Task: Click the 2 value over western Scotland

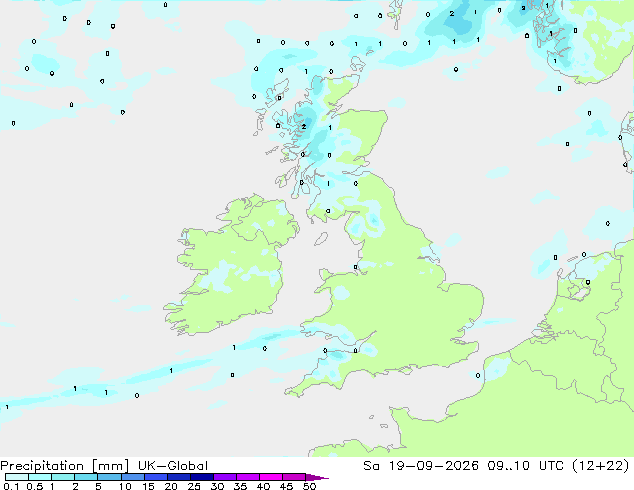Action: (304, 127)
